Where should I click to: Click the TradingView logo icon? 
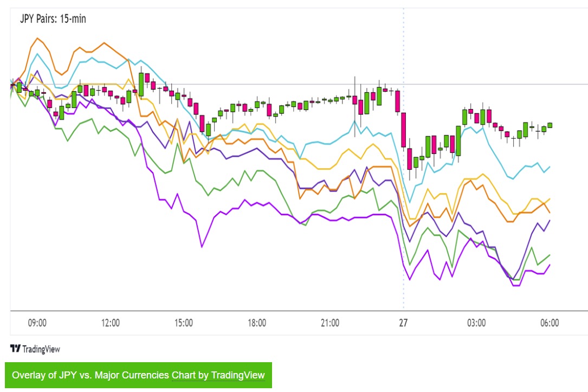(x=16, y=349)
